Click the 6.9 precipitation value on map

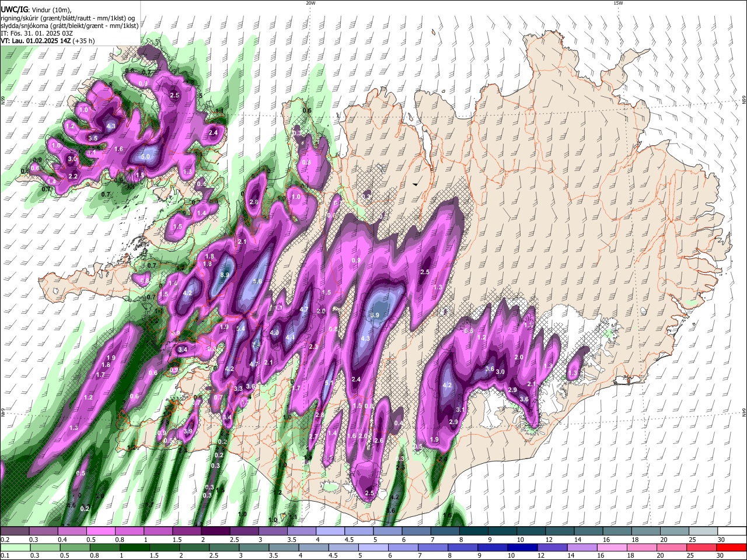click(375, 315)
